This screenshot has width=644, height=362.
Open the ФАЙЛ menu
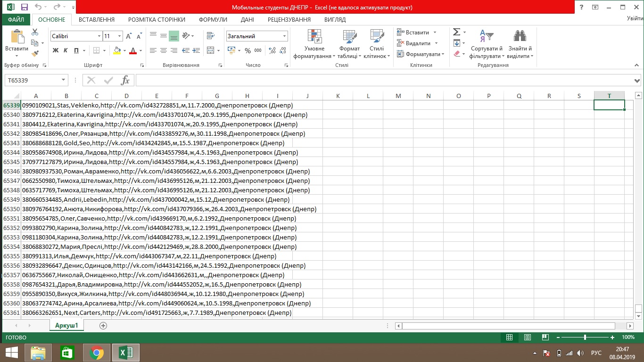coord(16,20)
